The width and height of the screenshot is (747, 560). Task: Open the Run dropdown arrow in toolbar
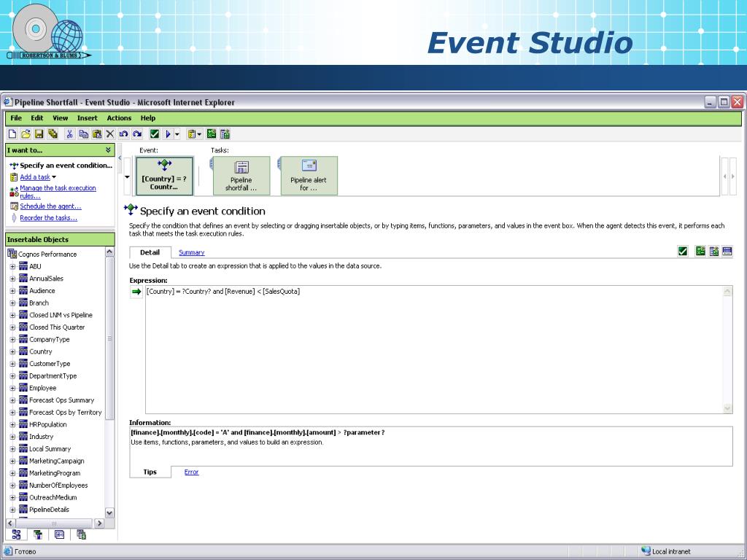177,134
